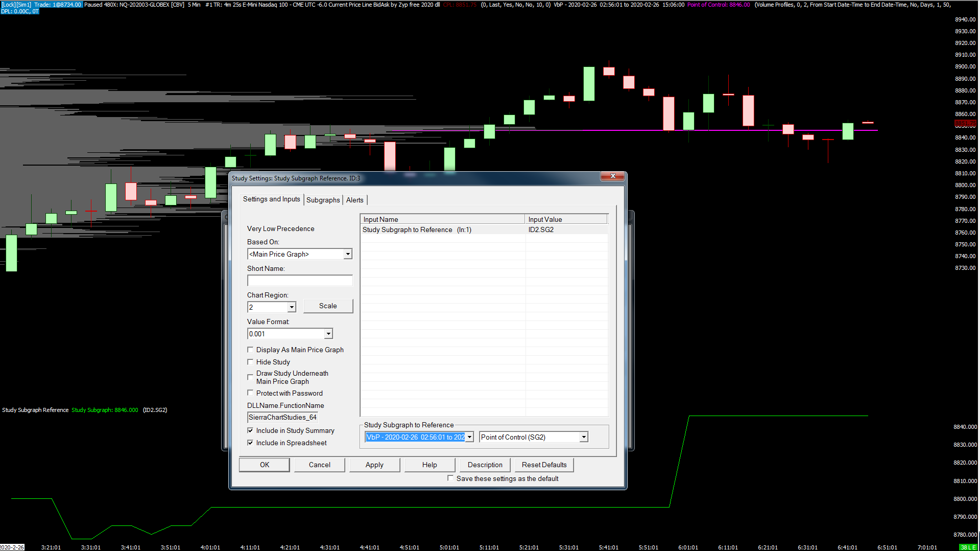Open Help for this study
This screenshot has height=551, width=980.
click(x=429, y=465)
